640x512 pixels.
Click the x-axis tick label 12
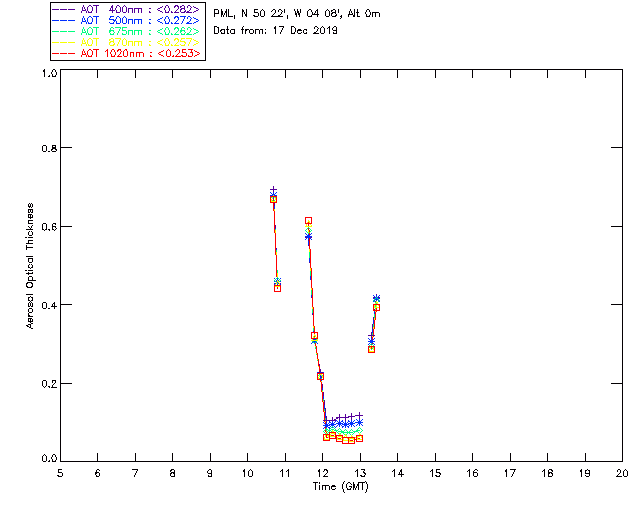tap(322, 473)
